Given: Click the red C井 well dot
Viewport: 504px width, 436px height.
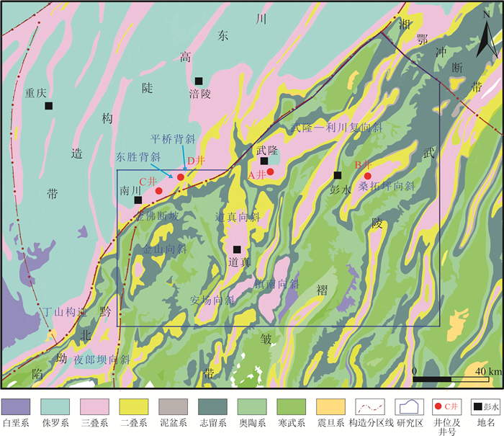Looking at the screenshot, I should (x=158, y=191).
